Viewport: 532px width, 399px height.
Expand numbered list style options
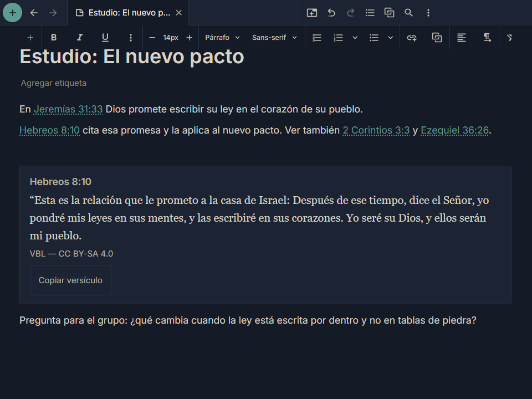click(x=355, y=38)
